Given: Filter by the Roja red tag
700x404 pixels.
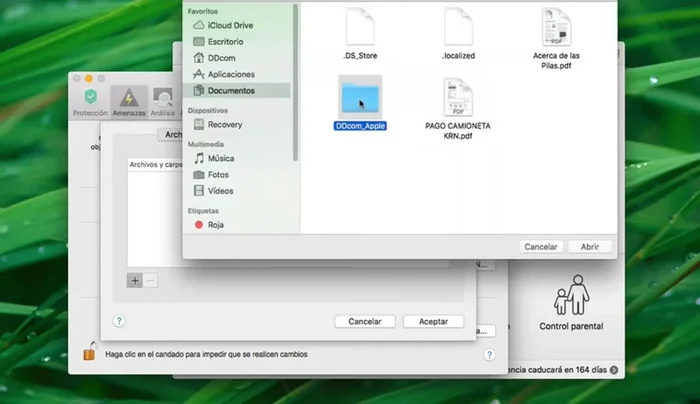Looking at the screenshot, I should click(214, 225).
